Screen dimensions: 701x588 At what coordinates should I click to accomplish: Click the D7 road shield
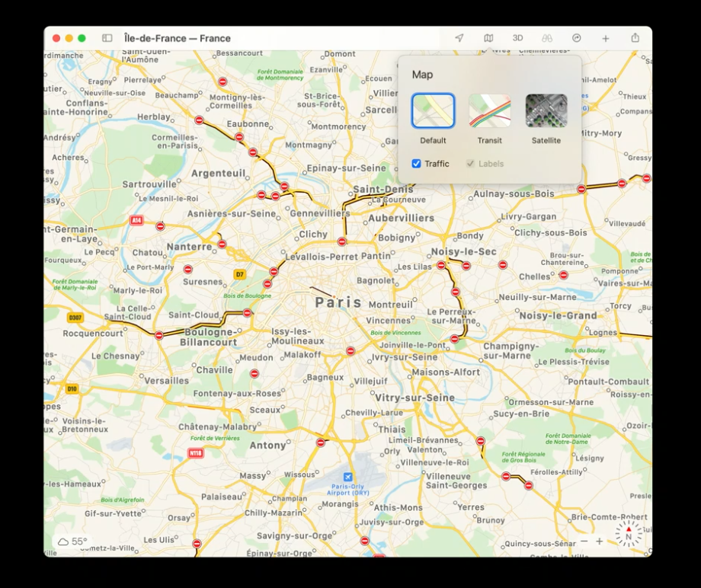240,274
